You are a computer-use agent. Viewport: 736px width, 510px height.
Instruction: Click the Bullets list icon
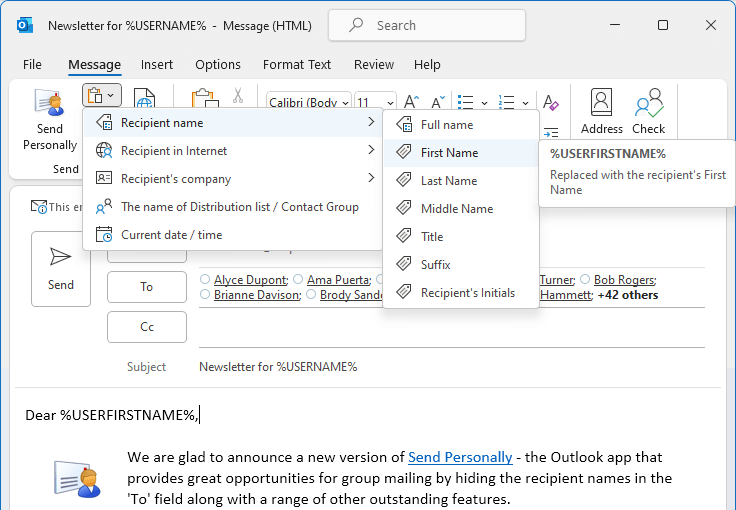click(x=465, y=102)
